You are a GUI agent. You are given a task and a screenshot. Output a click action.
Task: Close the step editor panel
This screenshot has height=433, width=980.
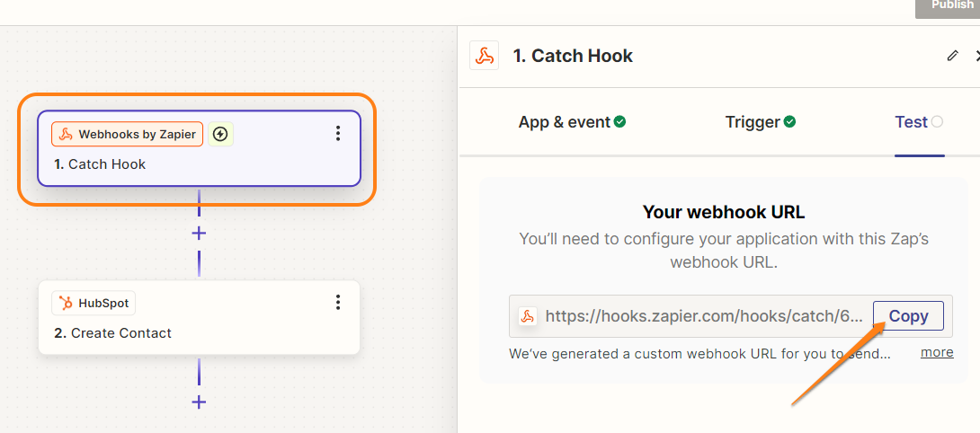tap(976, 56)
